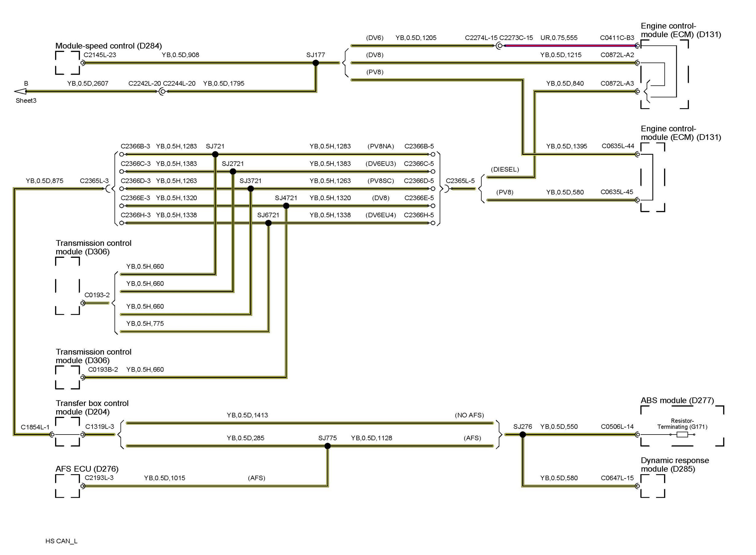
Task: Click the Dynamic response module D285 box
Action: click(652, 486)
